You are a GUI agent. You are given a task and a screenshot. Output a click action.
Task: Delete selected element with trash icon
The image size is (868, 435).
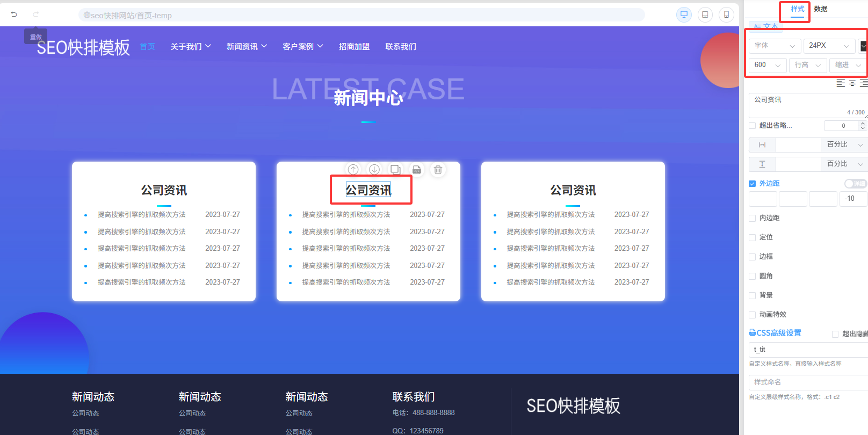[438, 170]
